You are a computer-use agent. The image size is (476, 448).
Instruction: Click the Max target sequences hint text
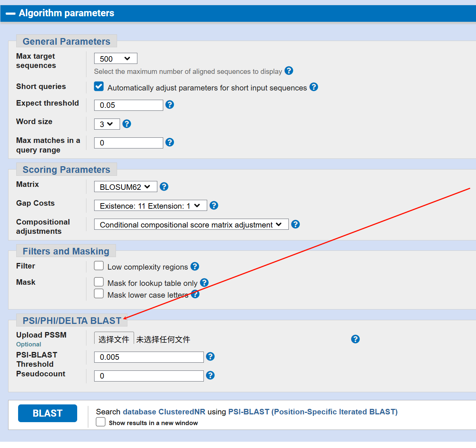point(188,71)
